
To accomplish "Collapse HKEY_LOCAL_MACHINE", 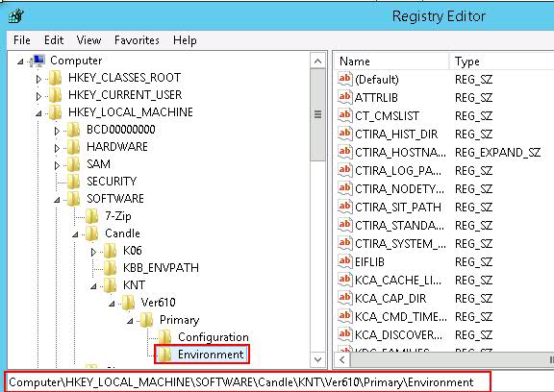I will tap(38, 113).
